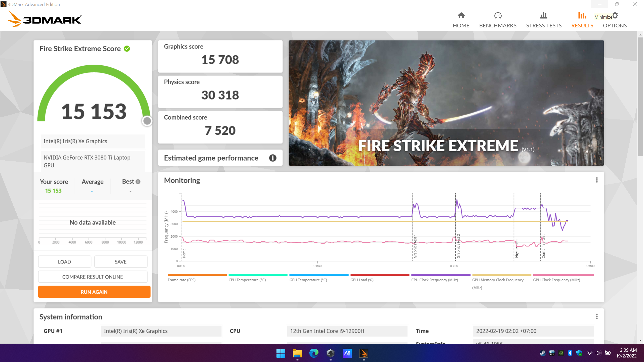
Task: Click info icon next to Best
Action: tap(138, 182)
